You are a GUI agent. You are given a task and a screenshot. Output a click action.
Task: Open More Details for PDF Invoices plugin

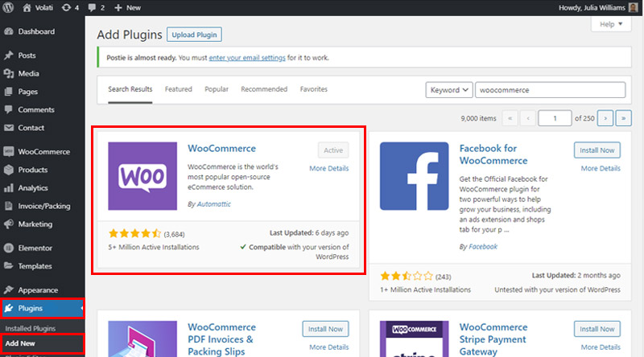tap(329, 347)
